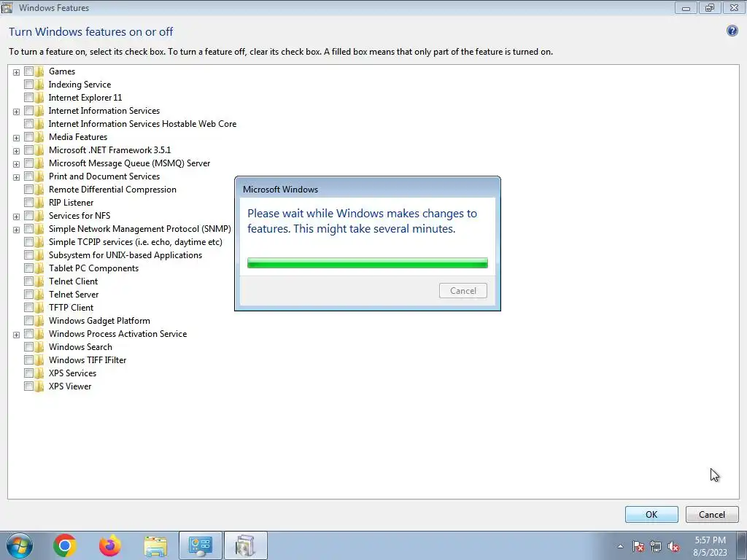Expand the Games feature node
The height and width of the screenshot is (560, 747).
click(x=16, y=72)
